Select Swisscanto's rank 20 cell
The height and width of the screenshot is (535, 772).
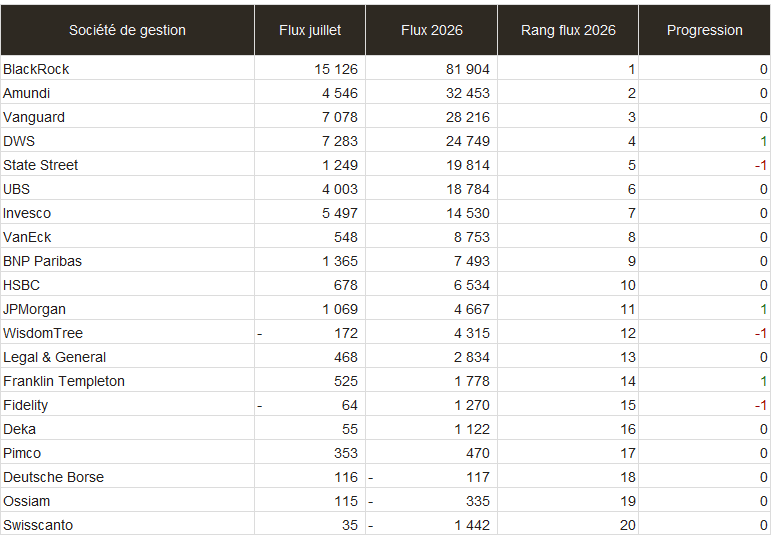click(568, 525)
